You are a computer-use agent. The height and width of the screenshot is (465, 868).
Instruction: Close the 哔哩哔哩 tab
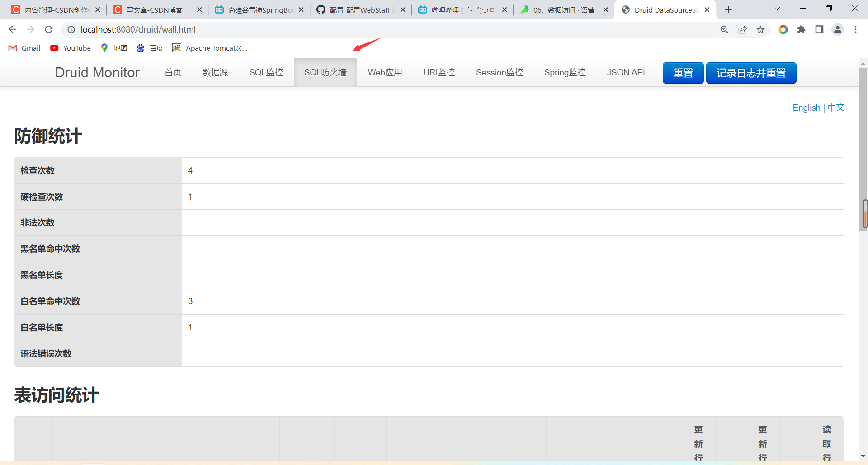coord(505,9)
